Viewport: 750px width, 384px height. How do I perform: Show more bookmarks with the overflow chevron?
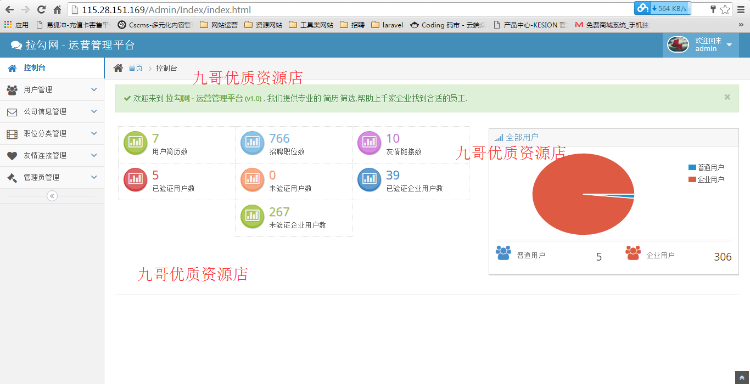coord(741,25)
